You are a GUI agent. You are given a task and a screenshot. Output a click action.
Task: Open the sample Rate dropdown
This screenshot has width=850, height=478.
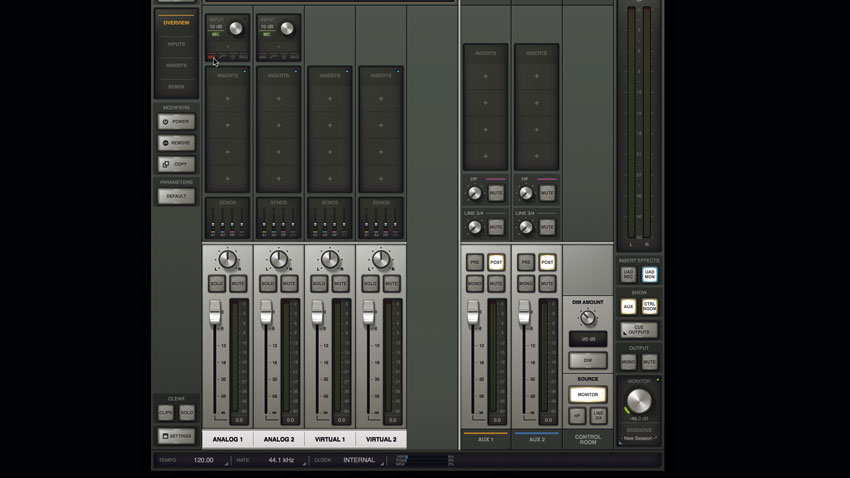[280, 460]
